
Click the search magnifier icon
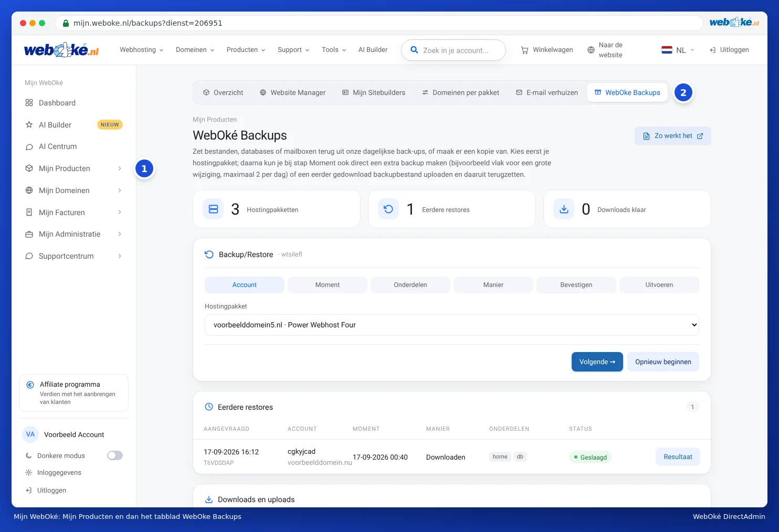pos(414,50)
